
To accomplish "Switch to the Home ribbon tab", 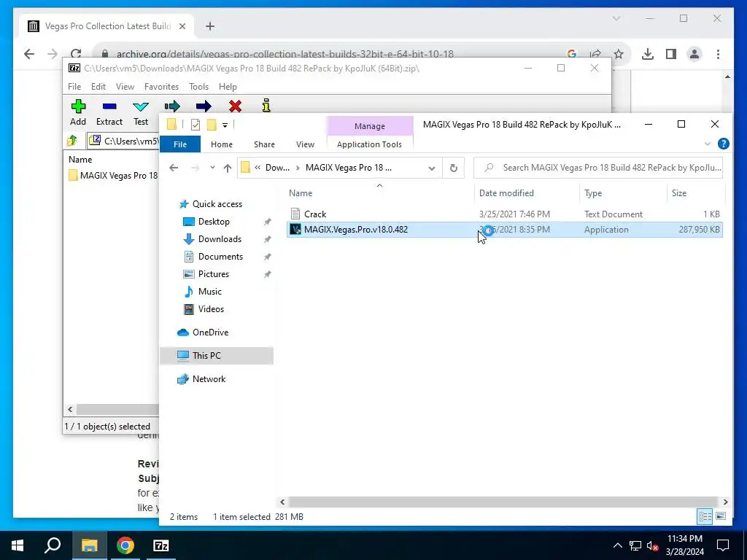I will pos(222,144).
